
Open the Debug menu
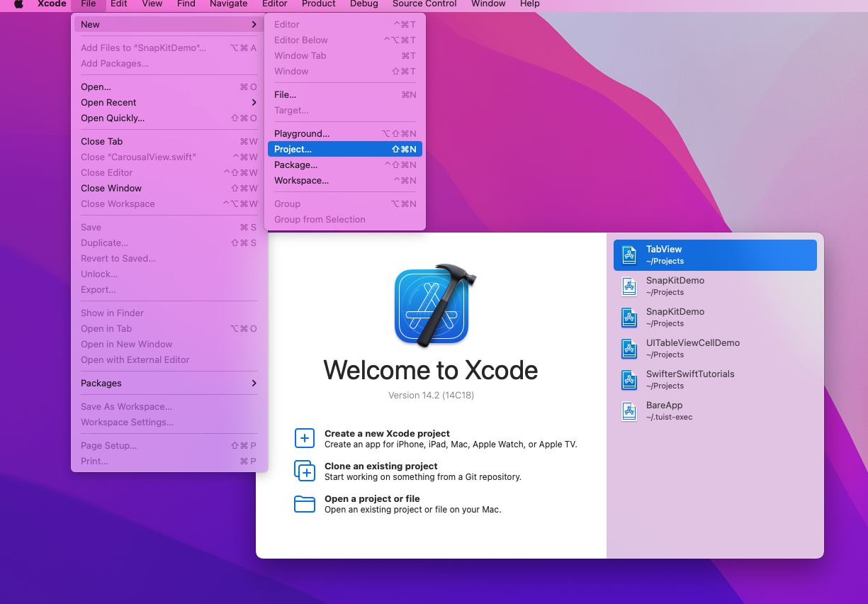364,4
